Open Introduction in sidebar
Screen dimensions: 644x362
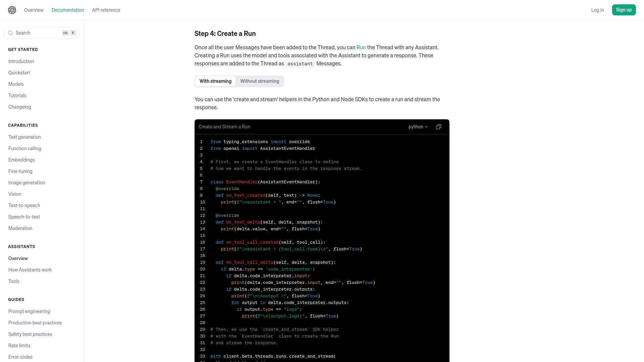point(21,61)
